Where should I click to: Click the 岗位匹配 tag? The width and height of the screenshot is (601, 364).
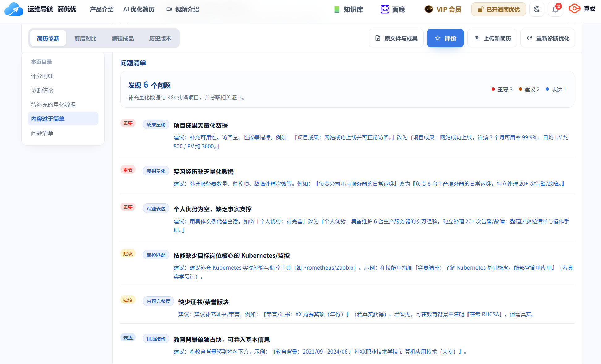[x=156, y=255]
